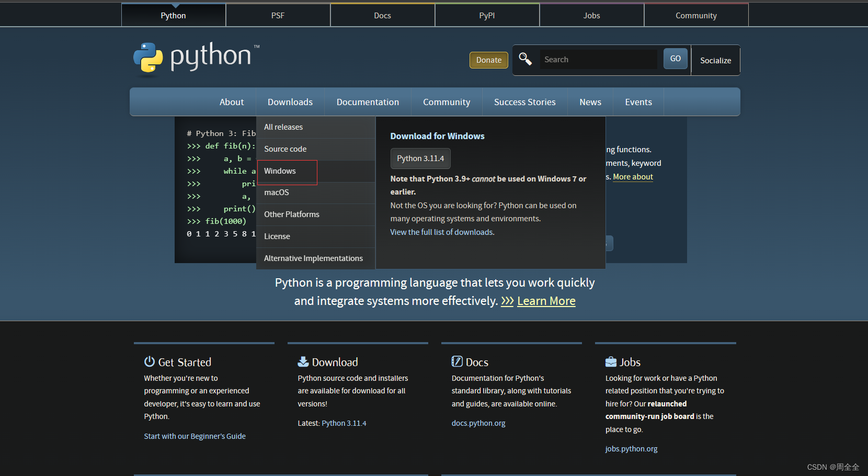Click the Donate button
868x476 pixels.
pos(489,60)
